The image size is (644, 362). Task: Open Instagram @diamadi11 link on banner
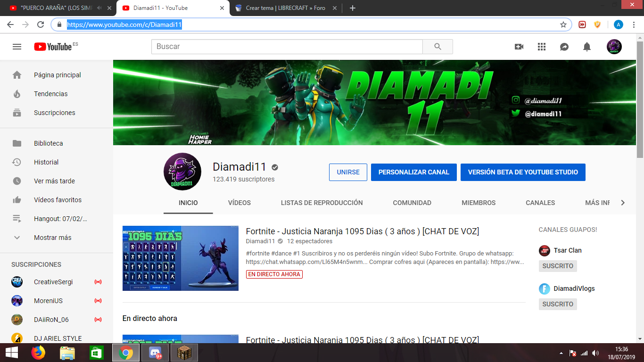(x=537, y=100)
